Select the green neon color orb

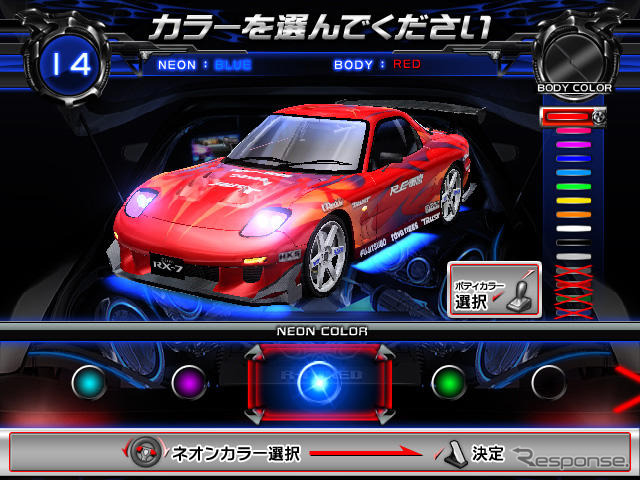(449, 382)
